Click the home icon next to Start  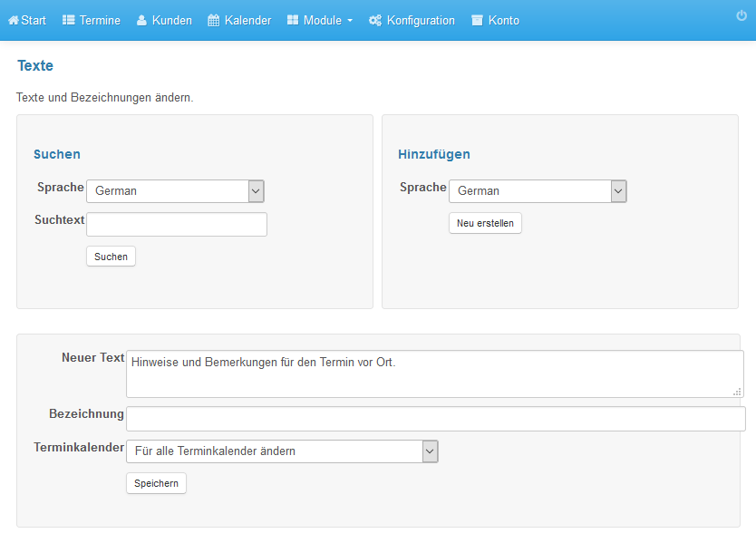14,20
